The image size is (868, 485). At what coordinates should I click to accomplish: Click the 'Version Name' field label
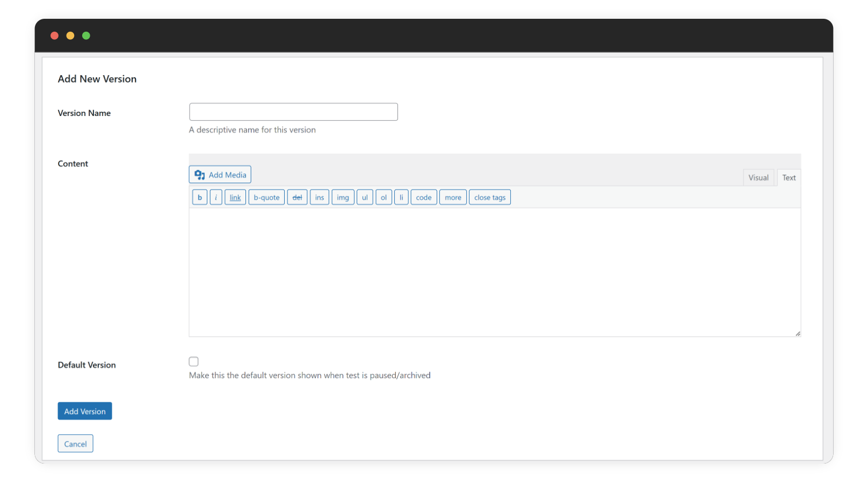point(84,113)
